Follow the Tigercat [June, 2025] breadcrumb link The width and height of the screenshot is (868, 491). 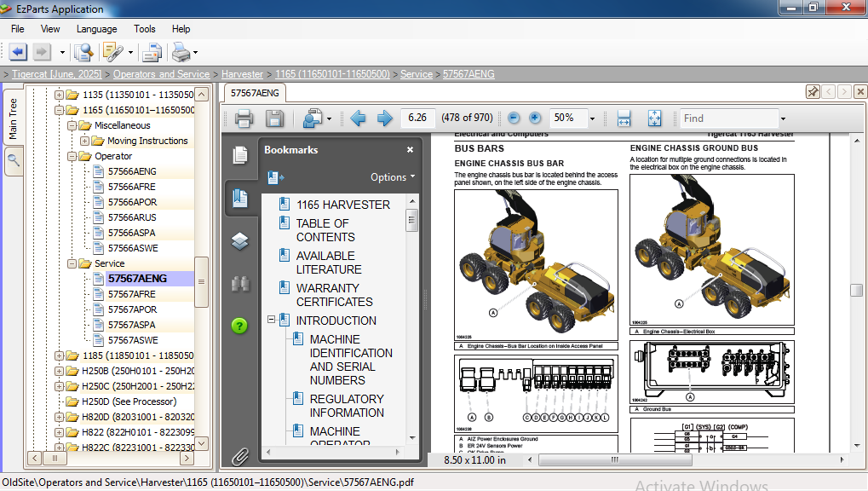(57, 74)
